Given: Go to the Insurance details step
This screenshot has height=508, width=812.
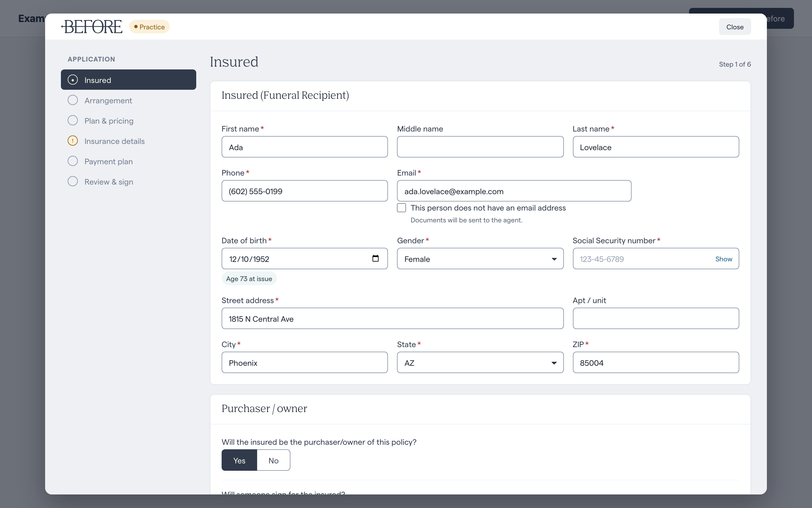Looking at the screenshot, I should tap(129, 141).
